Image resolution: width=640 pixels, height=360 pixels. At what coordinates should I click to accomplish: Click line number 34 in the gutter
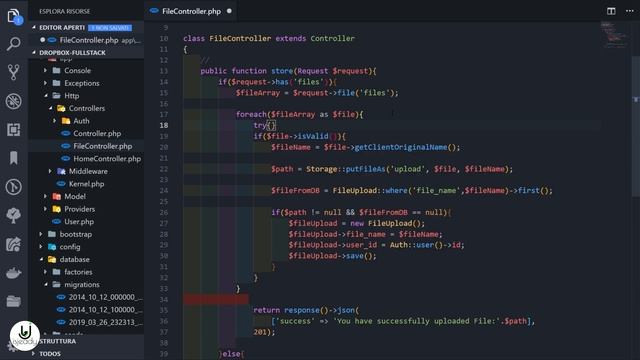click(164, 300)
